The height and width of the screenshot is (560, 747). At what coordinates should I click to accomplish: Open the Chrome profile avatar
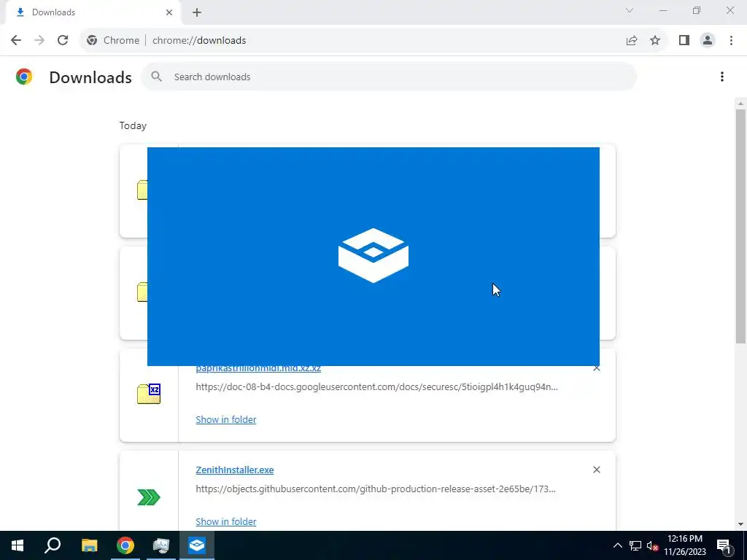point(708,41)
